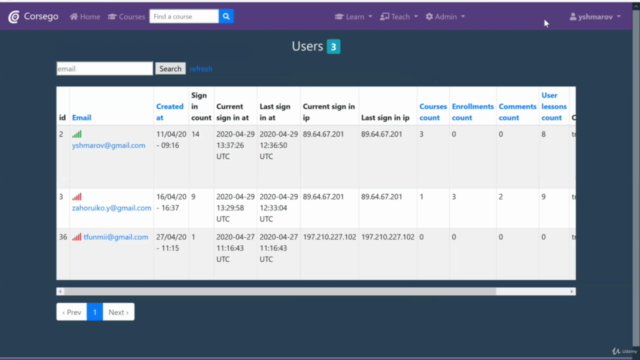Image resolution: width=640 pixels, height=360 pixels.
Task: Click the refresh link
Action: pos(201,69)
